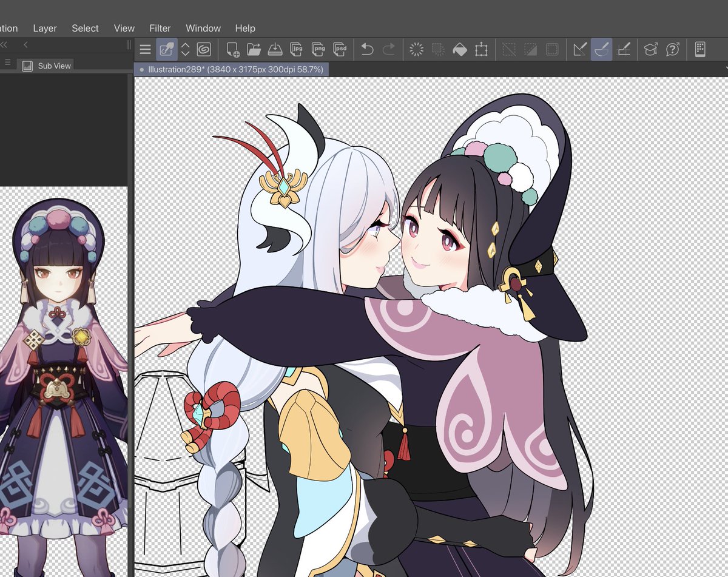
Task: Open the command bar hamburger menu
Action: (145, 50)
